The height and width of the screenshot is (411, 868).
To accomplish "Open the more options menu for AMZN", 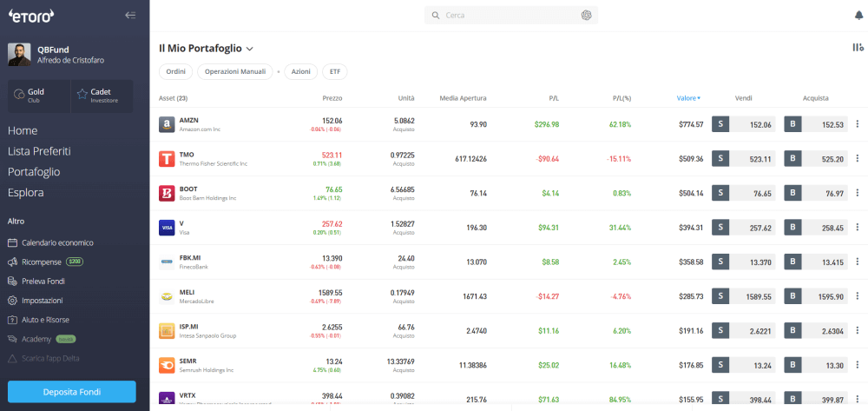I will (x=858, y=124).
